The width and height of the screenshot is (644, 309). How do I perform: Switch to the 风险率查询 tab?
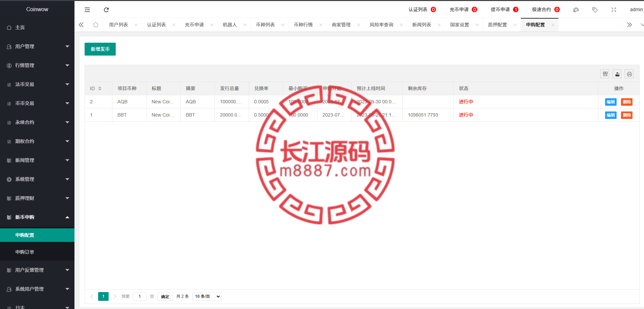(x=381, y=25)
